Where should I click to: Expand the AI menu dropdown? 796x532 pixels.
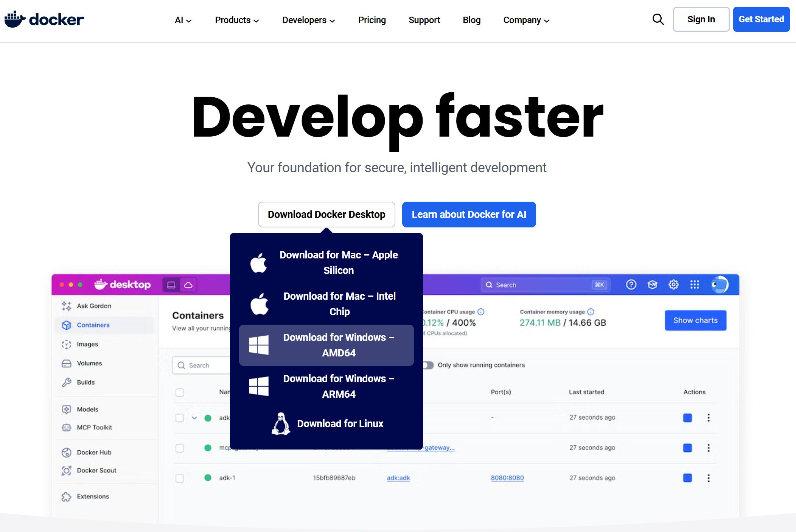pyautogui.click(x=183, y=20)
